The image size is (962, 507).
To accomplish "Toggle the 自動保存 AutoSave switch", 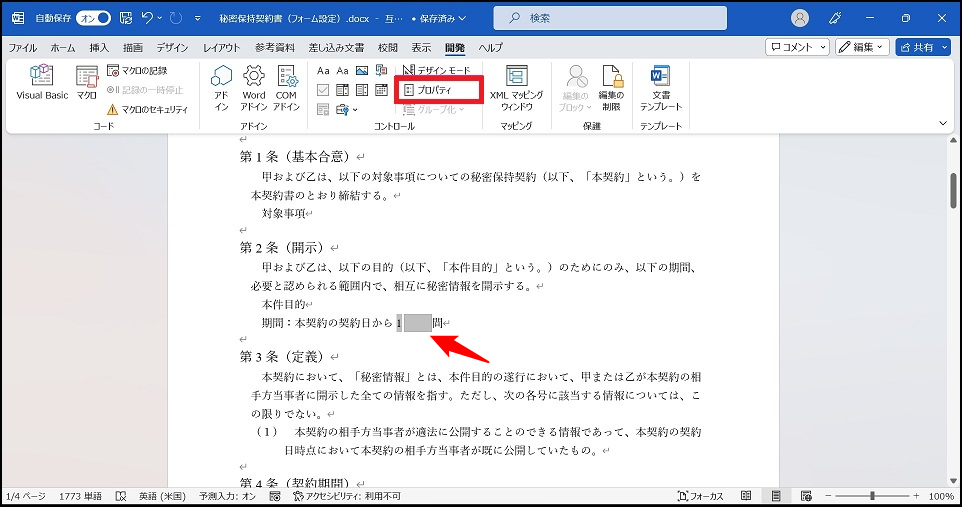I will pos(93,18).
